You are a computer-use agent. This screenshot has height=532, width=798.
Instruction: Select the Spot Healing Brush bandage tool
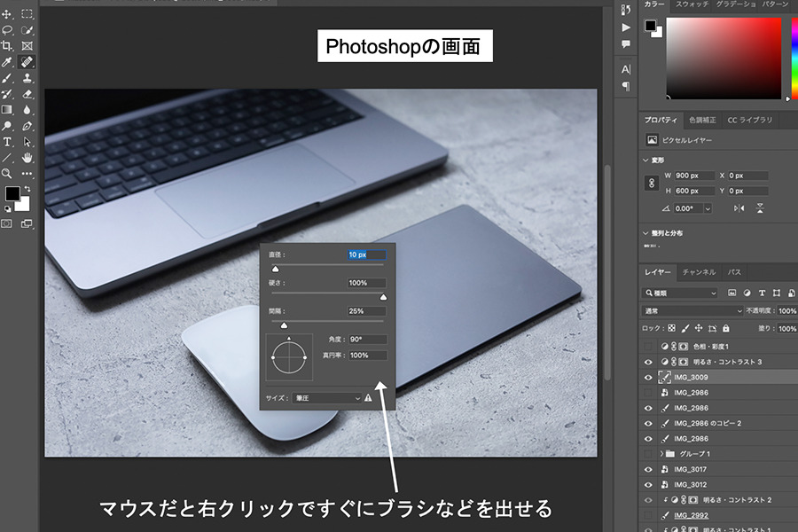(x=27, y=61)
